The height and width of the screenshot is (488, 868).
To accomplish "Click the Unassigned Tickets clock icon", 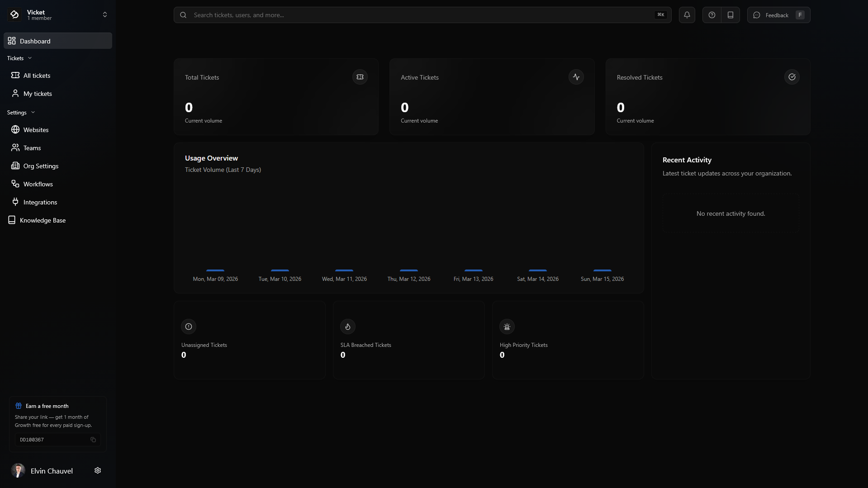I will click(x=188, y=327).
